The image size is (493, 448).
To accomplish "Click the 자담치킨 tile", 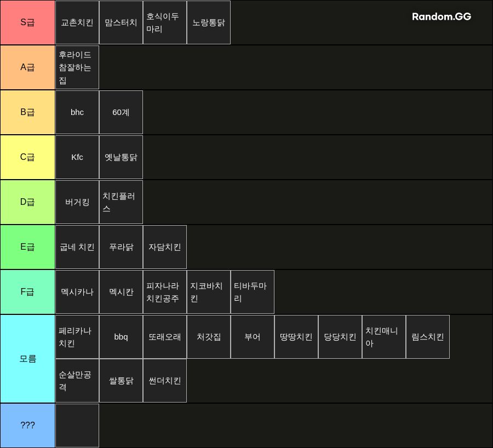I will click(x=165, y=247).
